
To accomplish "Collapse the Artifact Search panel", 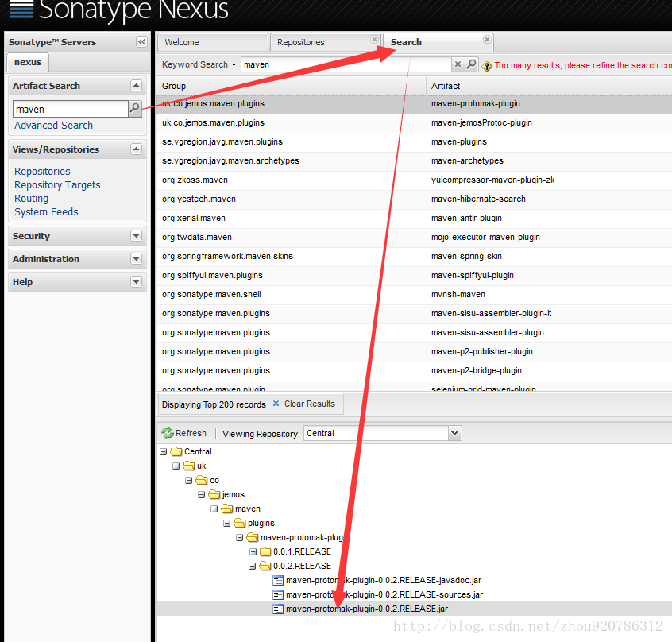I will (136, 85).
